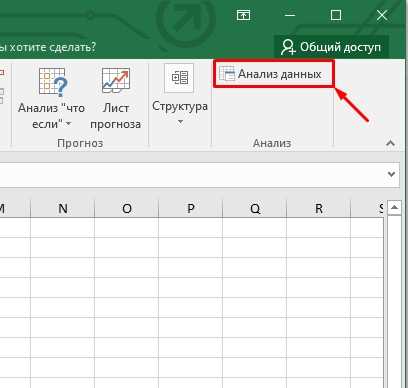Click the vertical scrollbar up arrow
Screen dimensions: 408x388
coord(394,208)
